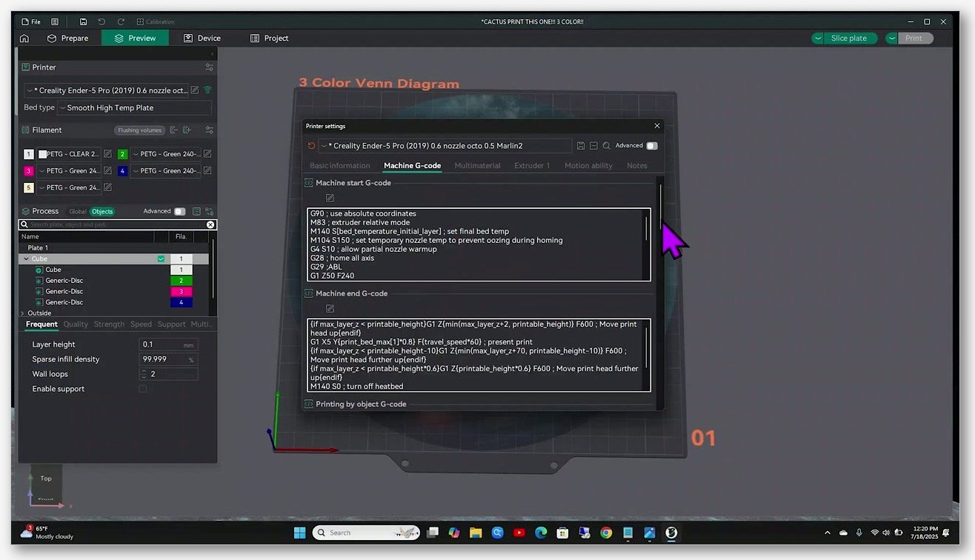The height and width of the screenshot is (560, 975).
Task: Click the home icon in the top bar
Action: (x=24, y=39)
